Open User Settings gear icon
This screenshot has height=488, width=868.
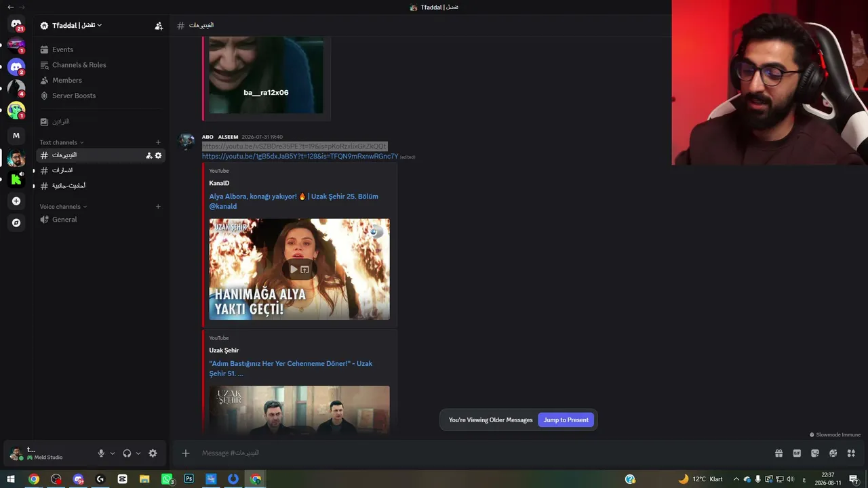[x=153, y=453]
